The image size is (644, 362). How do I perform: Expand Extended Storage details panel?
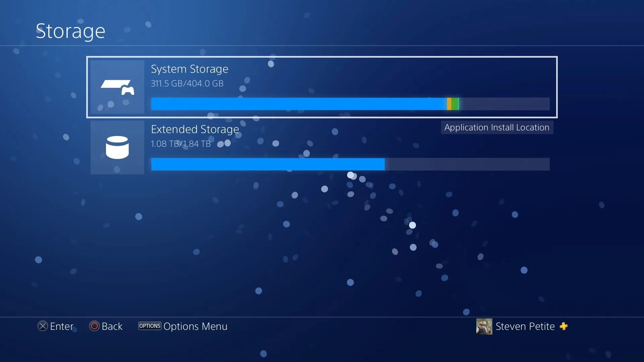point(322,148)
